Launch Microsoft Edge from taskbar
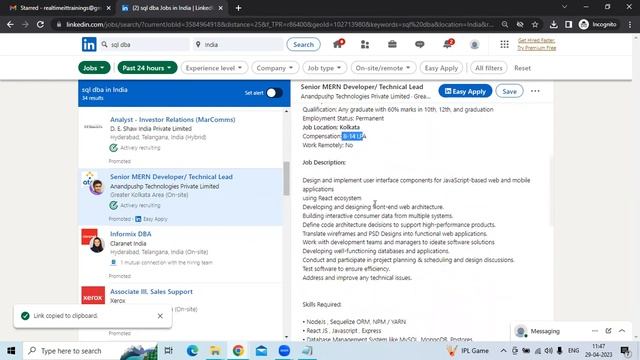Screen dimensions: 640x360 coord(192,351)
